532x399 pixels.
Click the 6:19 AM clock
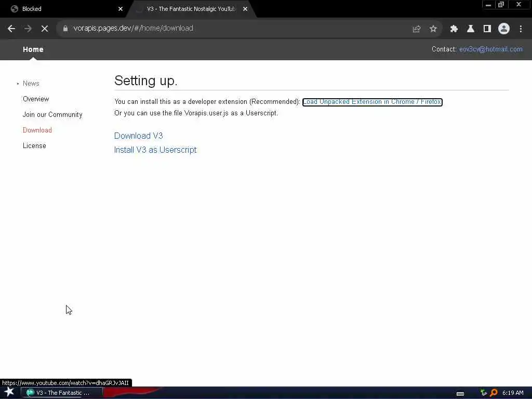[x=513, y=393]
